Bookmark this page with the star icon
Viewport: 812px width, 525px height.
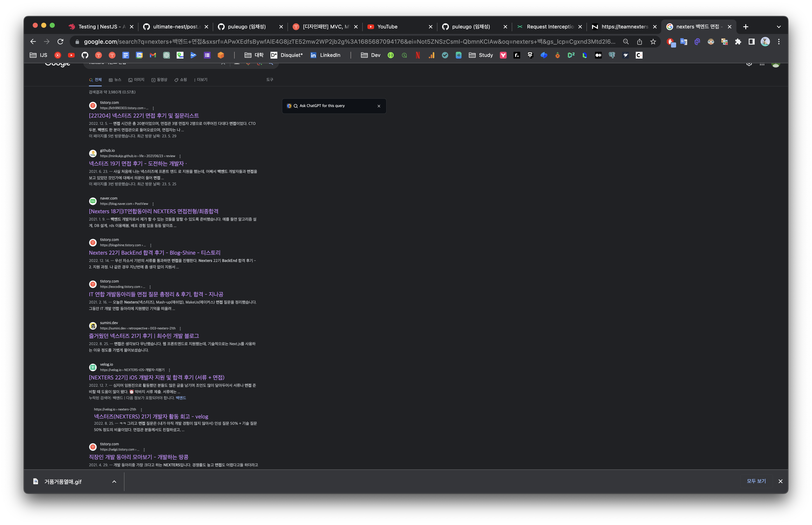point(653,42)
